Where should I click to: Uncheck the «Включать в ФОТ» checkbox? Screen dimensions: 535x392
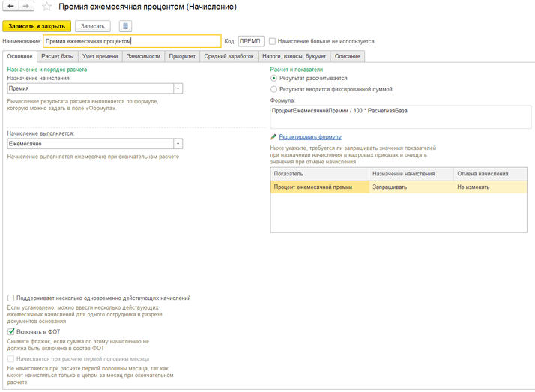click(x=11, y=331)
